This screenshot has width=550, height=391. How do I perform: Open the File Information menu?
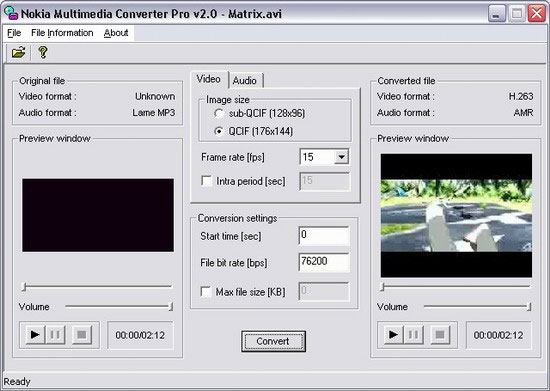(62, 33)
